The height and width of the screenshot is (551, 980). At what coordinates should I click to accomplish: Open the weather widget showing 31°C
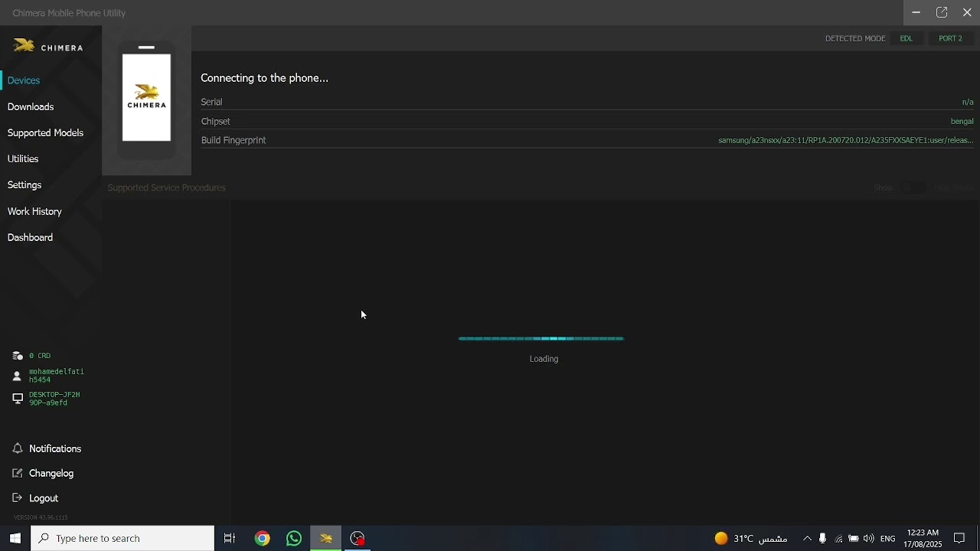751,539
